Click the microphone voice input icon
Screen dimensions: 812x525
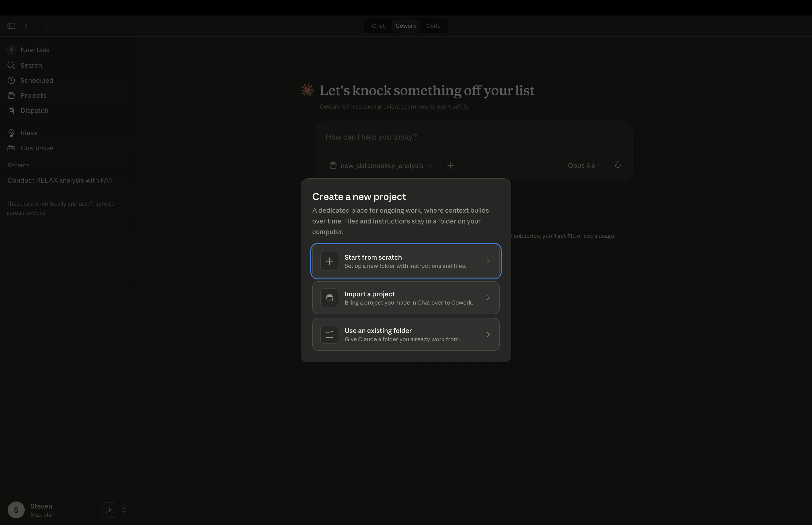(617, 166)
